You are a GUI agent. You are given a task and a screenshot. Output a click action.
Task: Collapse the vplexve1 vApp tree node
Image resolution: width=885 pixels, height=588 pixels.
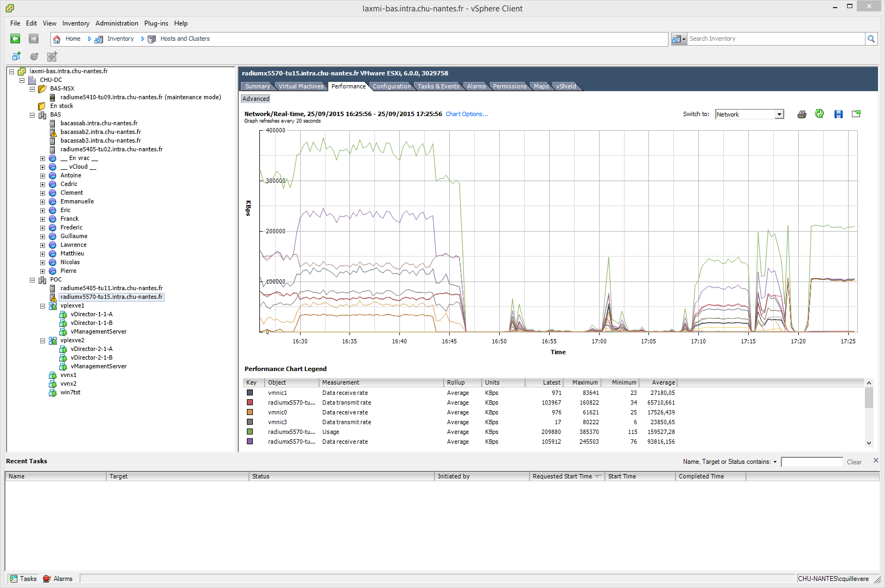(x=42, y=306)
